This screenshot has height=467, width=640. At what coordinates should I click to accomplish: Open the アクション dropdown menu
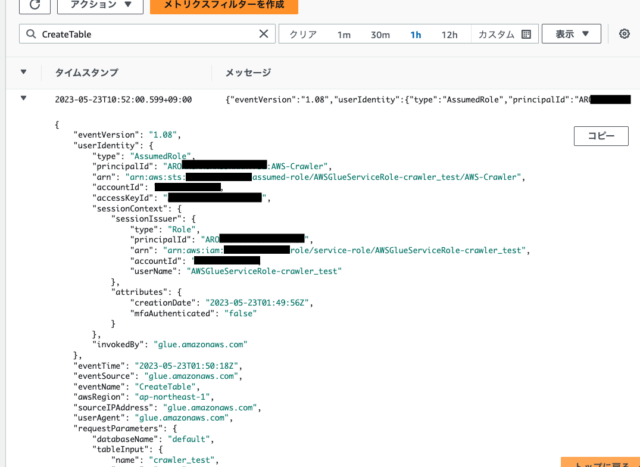point(100,5)
